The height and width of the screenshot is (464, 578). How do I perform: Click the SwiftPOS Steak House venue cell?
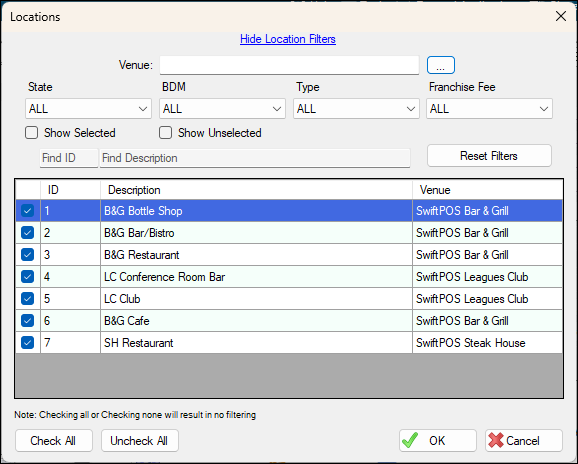[x=488, y=343]
